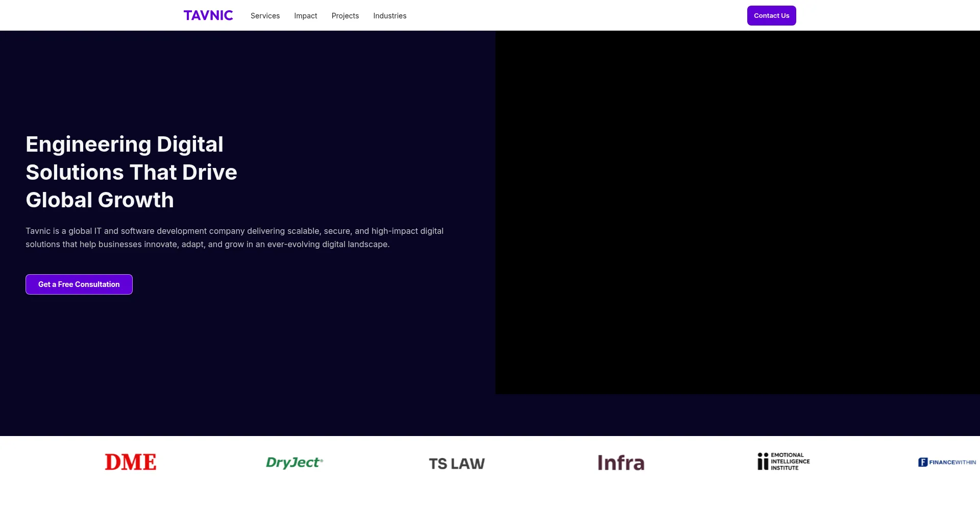980x507 pixels.
Task: Click the DryJect client logo
Action: pos(295,463)
